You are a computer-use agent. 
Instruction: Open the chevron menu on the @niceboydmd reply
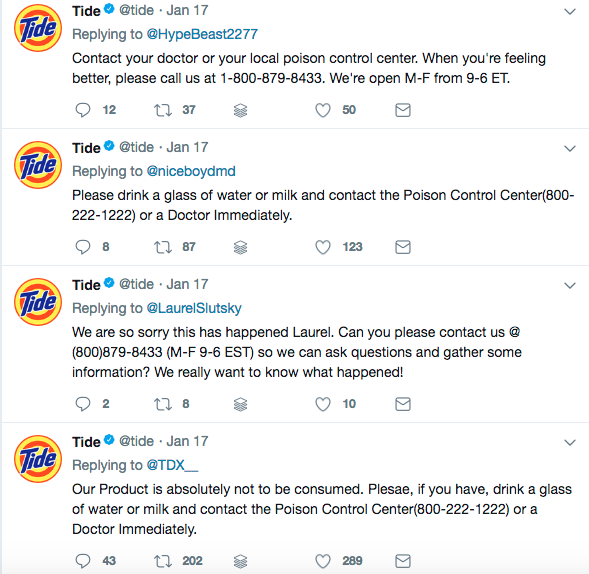570,149
